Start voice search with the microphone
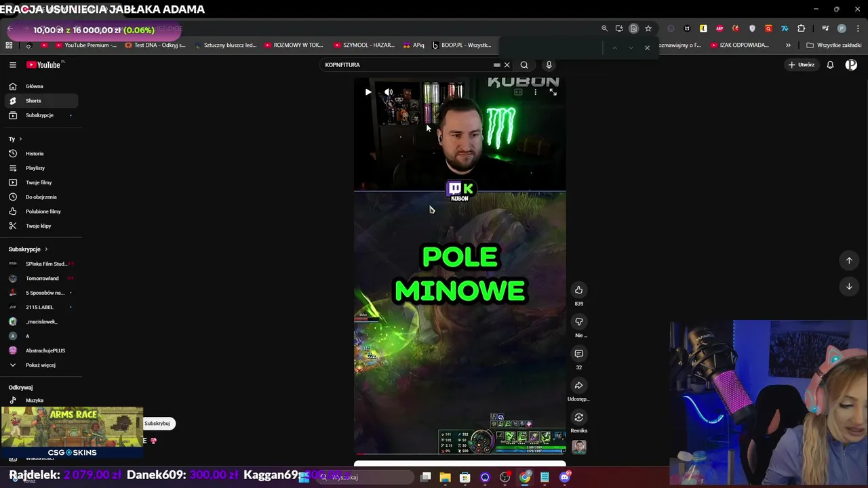The width and height of the screenshot is (868, 488). pos(549,65)
